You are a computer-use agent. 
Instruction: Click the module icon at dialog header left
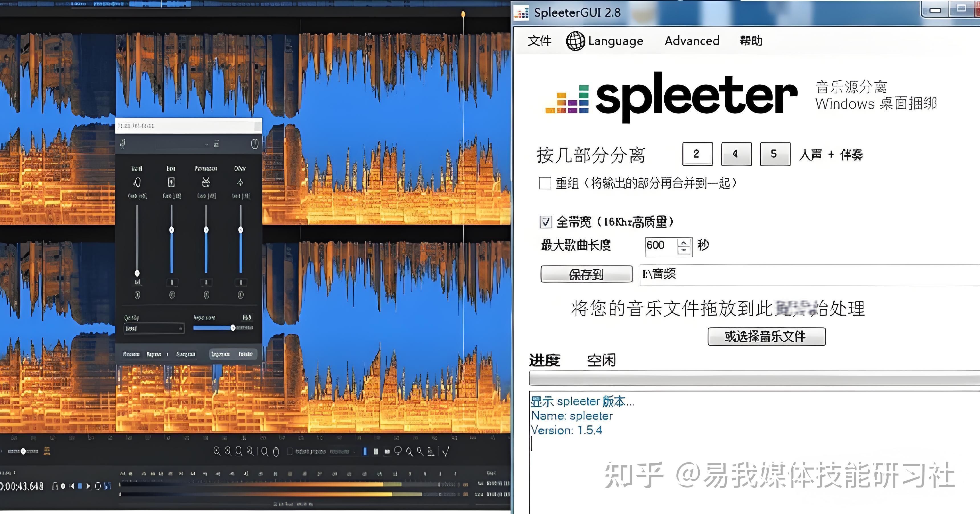(x=122, y=144)
